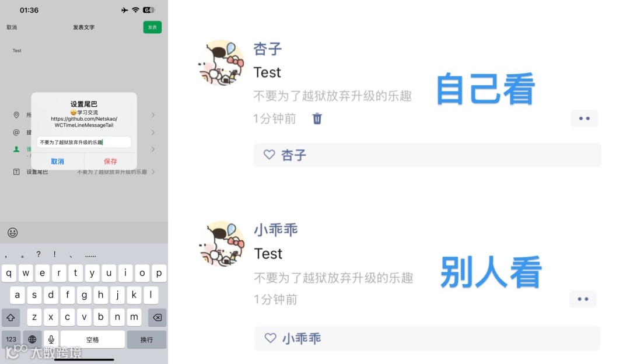The height and width of the screenshot is (364, 630).
Task: Tap the location pin icon
Action: coord(16,115)
